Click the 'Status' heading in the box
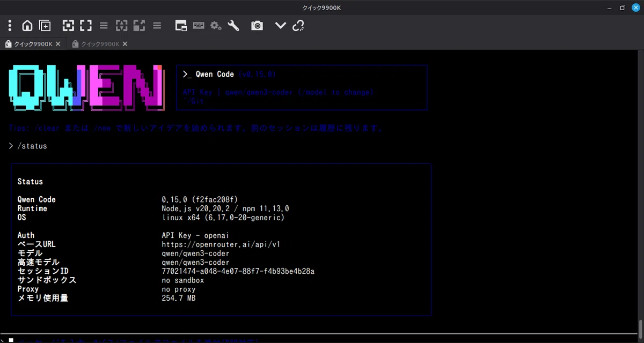This screenshot has height=343, width=644. point(30,182)
